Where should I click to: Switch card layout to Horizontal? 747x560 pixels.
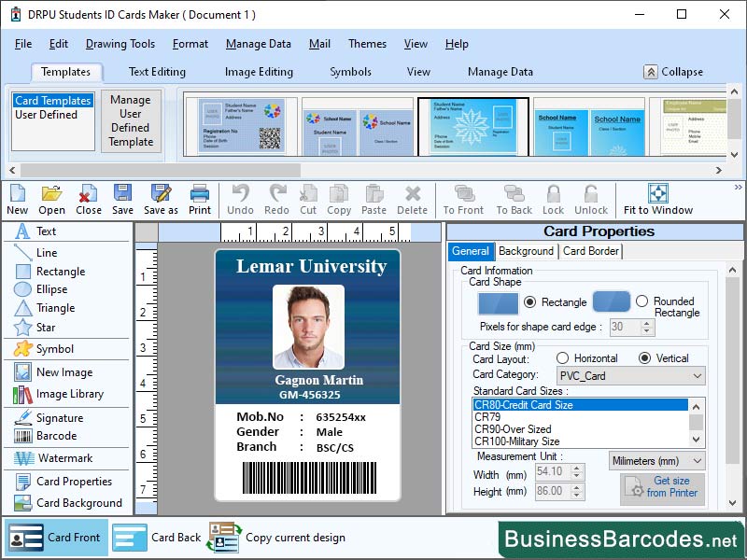pyautogui.click(x=564, y=357)
